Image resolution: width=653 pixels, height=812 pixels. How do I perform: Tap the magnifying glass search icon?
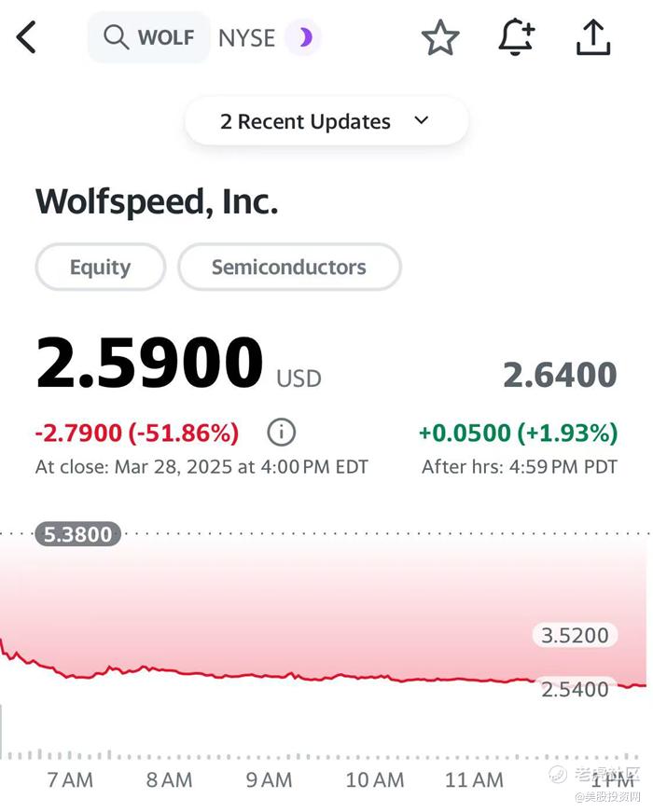click(116, 37)
